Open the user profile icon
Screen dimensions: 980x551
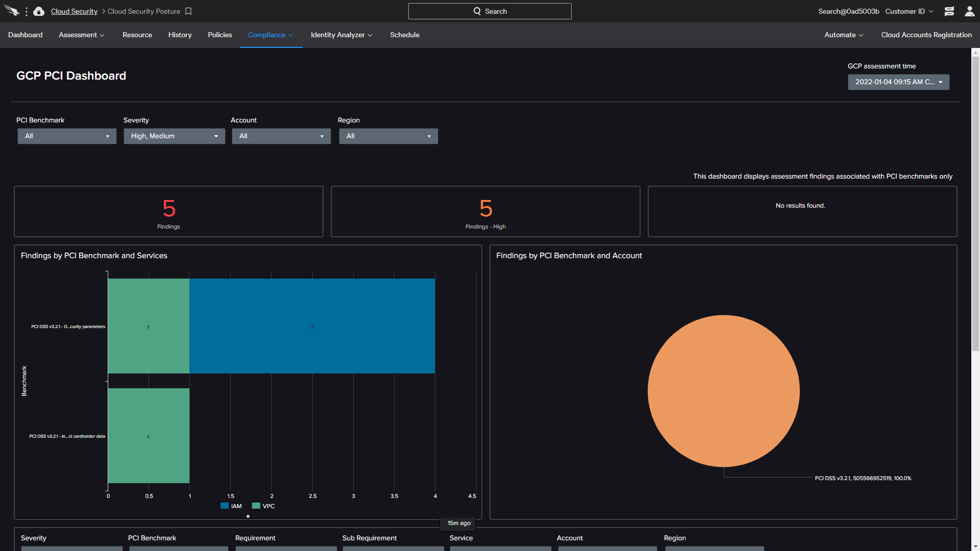969,11
